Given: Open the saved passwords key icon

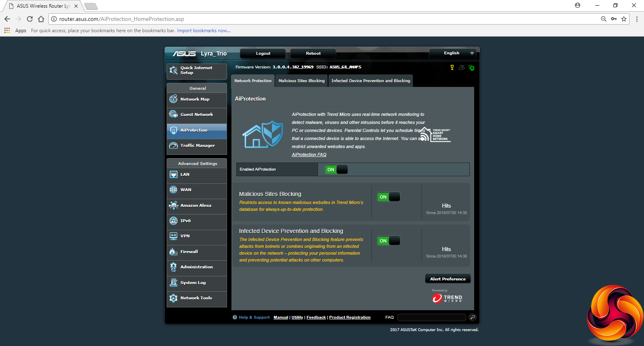Looking at the screenshot, I should [614, 19].
